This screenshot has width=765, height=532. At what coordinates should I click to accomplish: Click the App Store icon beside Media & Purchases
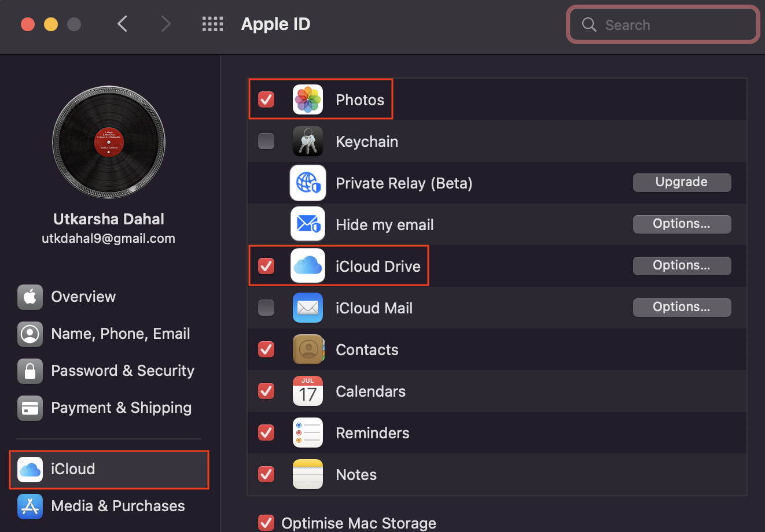click(x=30, y=506)
